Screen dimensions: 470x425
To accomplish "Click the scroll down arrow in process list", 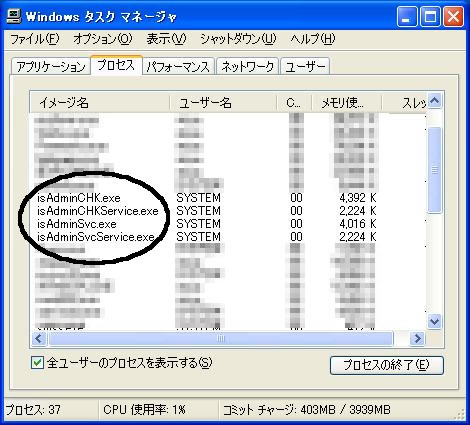I will point(434,321).
